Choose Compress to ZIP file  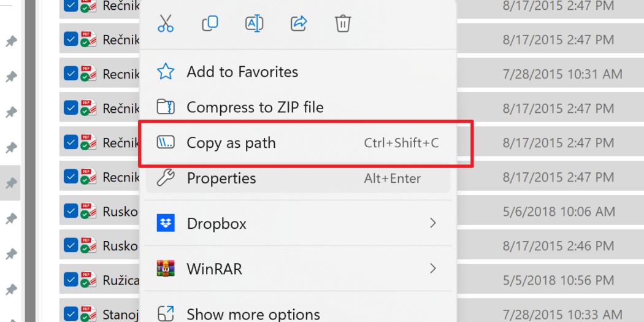(298, 107)
